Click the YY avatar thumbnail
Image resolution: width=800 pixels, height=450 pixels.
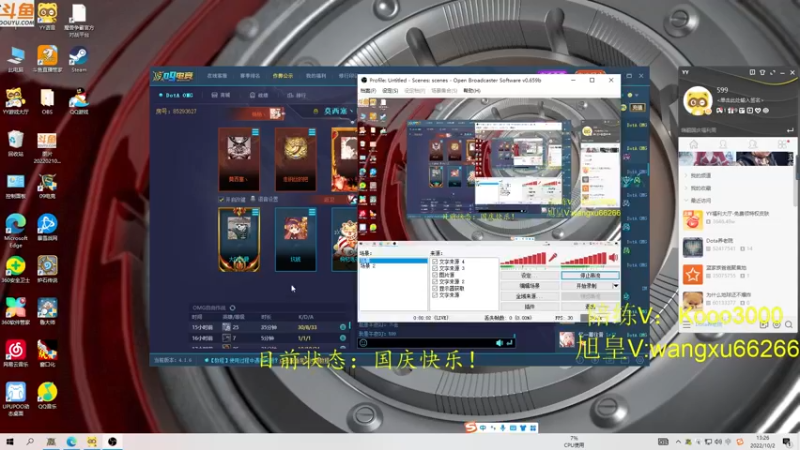click(x=697, y=100)
